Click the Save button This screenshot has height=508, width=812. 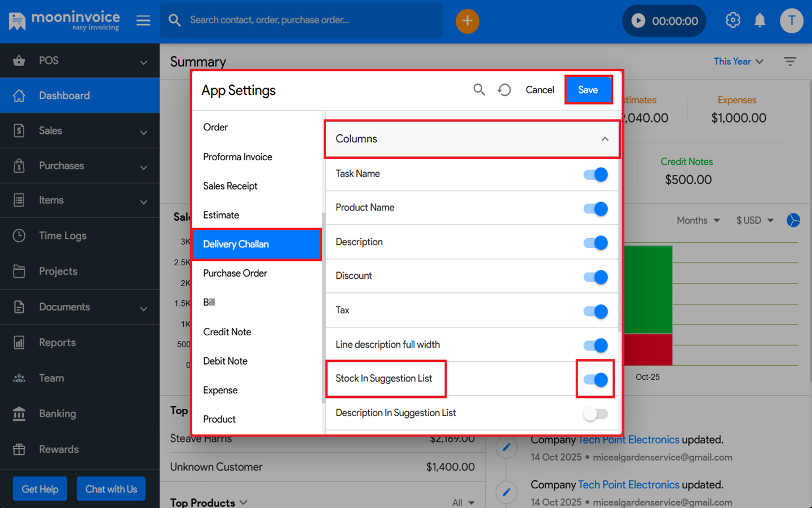[x=588, y=90]
